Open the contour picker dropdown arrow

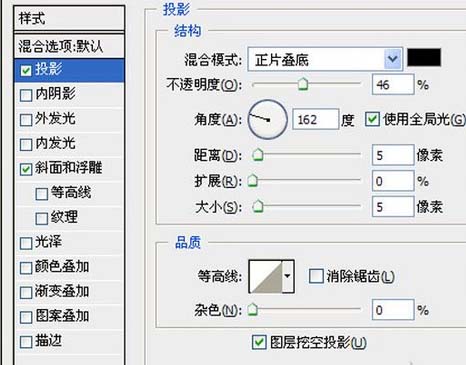(288, 277)
